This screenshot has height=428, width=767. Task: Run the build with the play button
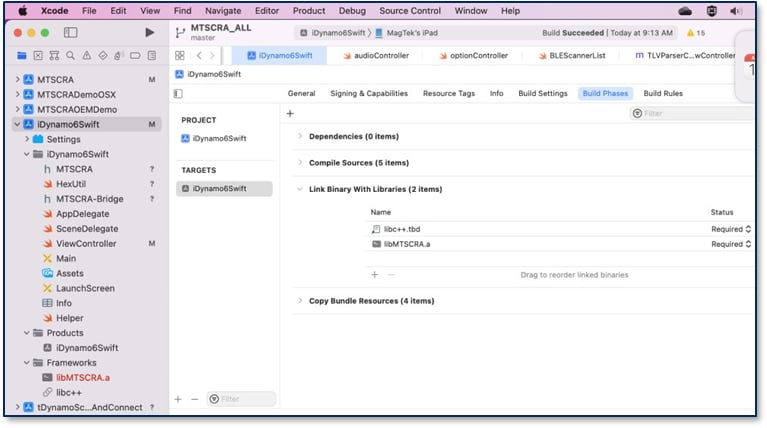[x=150, y=32]
